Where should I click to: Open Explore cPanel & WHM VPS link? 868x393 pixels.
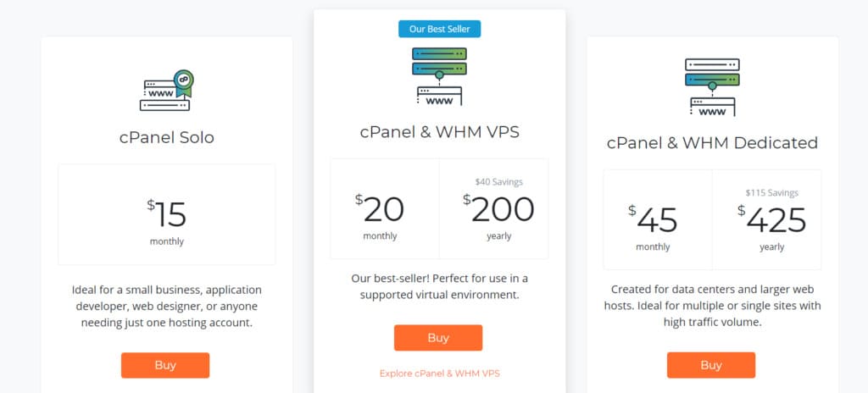tap(440, 374)
